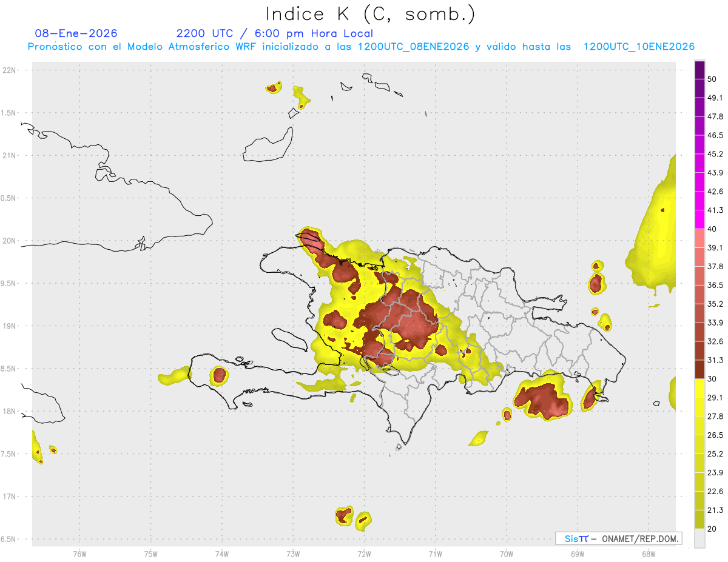Click the colorbar value "46.5"

[x=715, y=136]
